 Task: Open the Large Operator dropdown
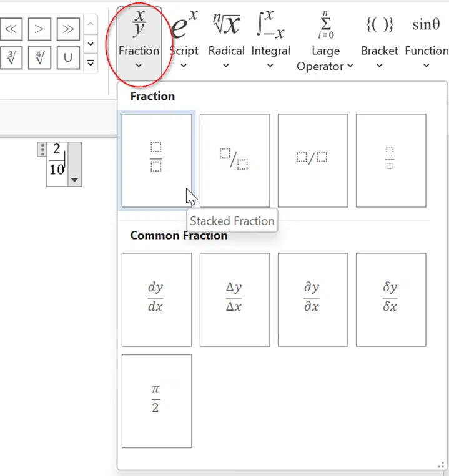point(325,41)
